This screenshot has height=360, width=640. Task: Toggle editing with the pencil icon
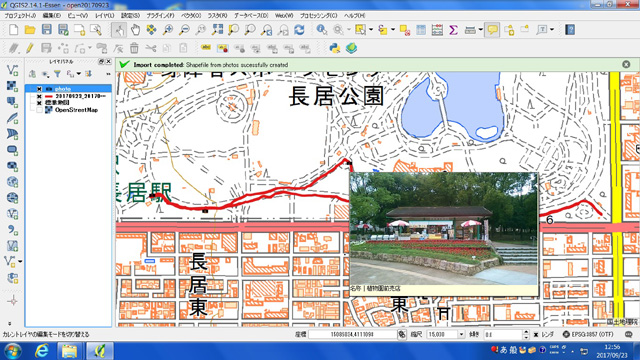pos(29,48)
